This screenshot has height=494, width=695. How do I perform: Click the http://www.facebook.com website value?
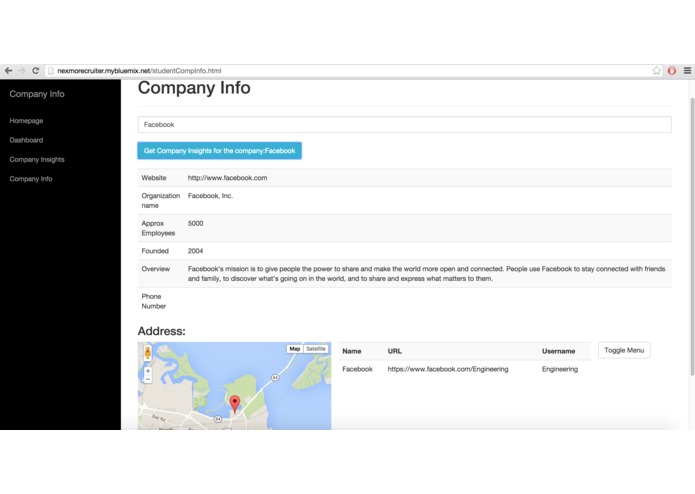click(x=227, y=178)
